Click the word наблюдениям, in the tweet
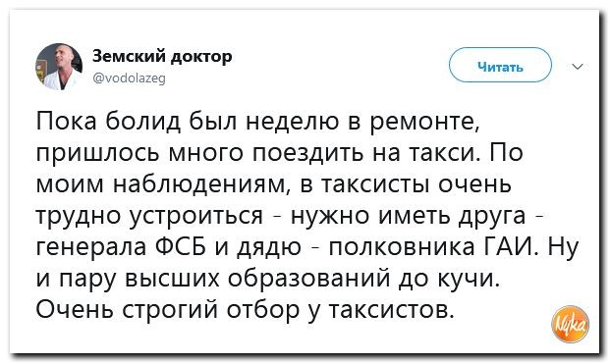This screenshot has height=364, width=610. click(204, 184)
